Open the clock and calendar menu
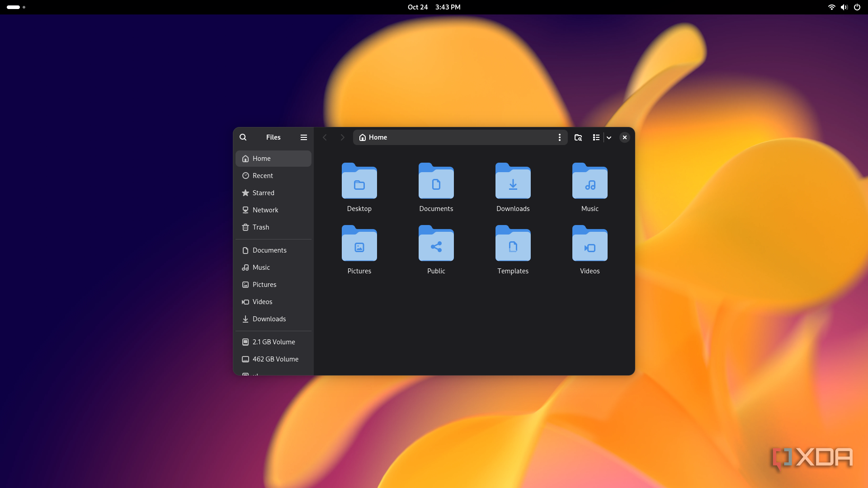 click(434, 7)
